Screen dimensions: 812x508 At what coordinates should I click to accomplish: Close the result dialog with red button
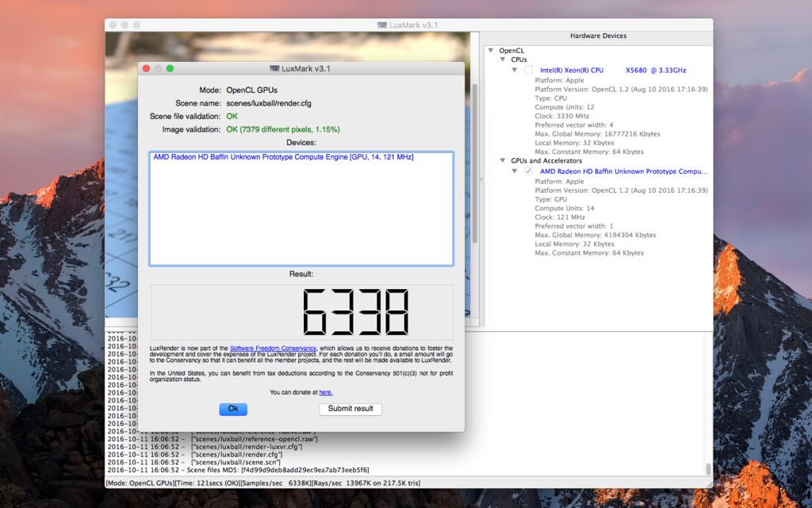(146, 68)
